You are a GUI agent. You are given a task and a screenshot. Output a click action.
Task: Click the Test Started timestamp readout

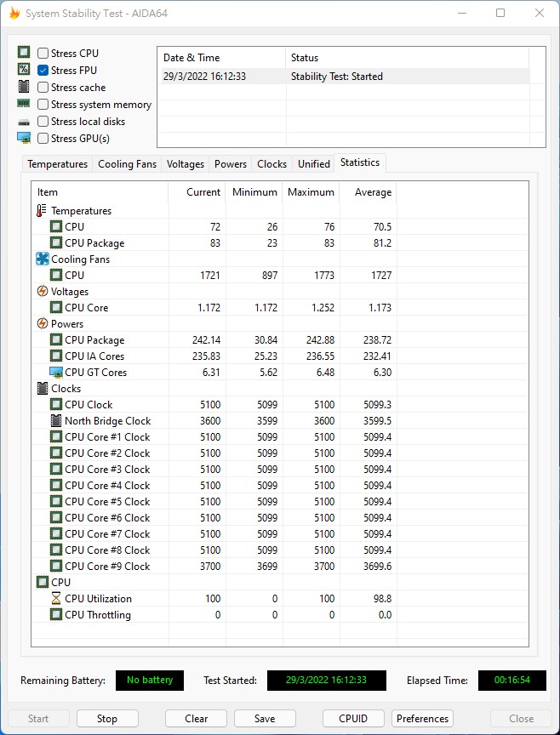click(x=327, y=681)
